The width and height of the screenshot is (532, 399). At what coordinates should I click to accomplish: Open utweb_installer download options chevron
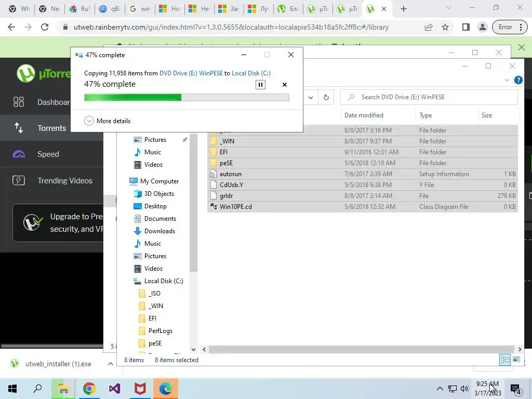click(110, 364)
